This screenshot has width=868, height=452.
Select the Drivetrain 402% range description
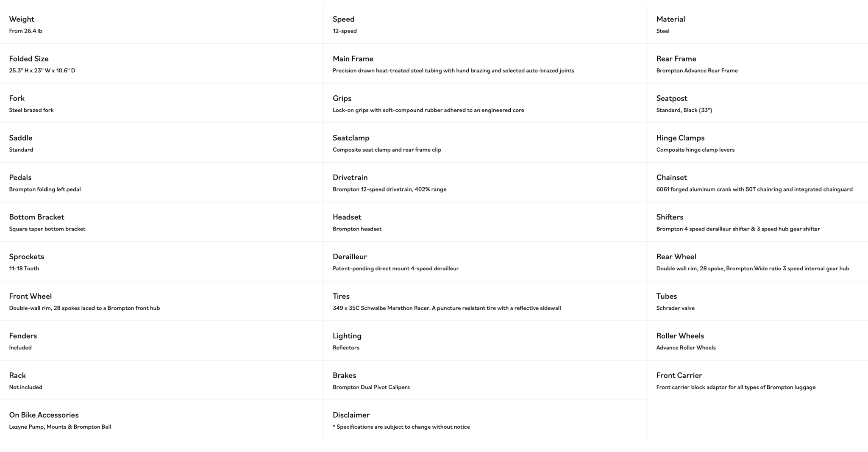(x=389, y=189)
